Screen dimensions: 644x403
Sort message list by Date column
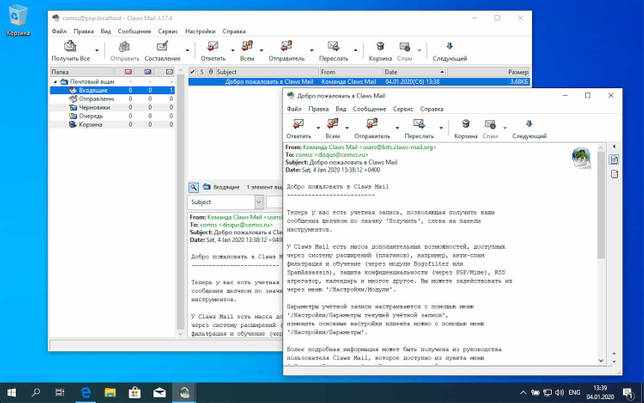pyautogui.click(x=415, y=72)
